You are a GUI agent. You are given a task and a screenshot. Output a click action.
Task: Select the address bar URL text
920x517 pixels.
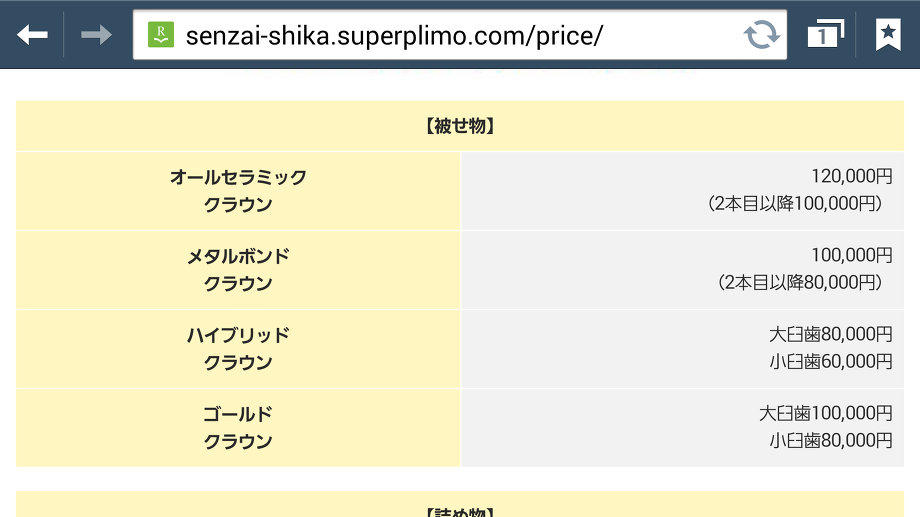point(394,36)
